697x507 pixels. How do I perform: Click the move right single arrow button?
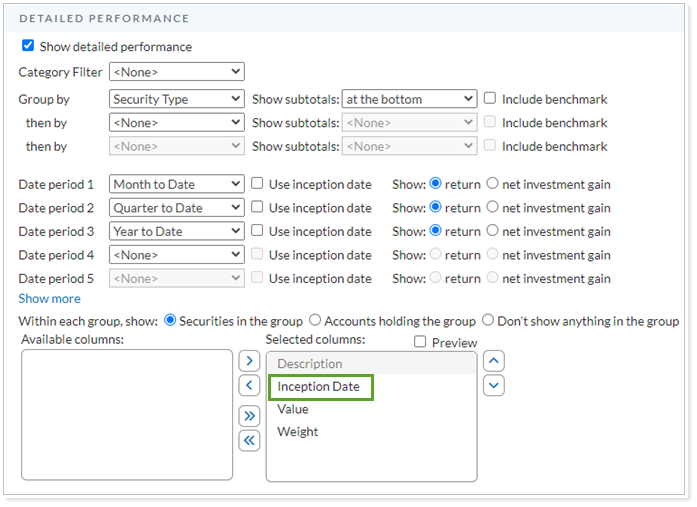pos(249,360)
